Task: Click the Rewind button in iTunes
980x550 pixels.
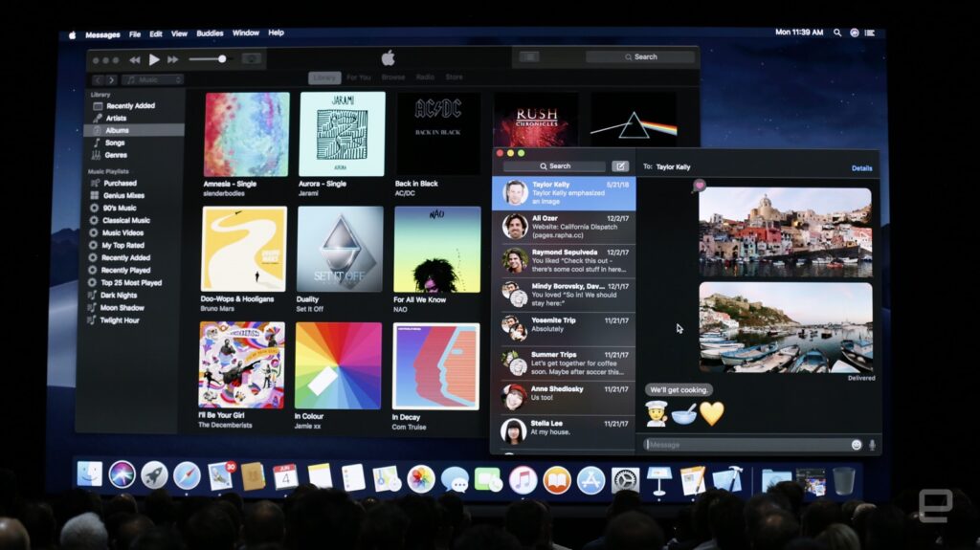Action: 134,60
